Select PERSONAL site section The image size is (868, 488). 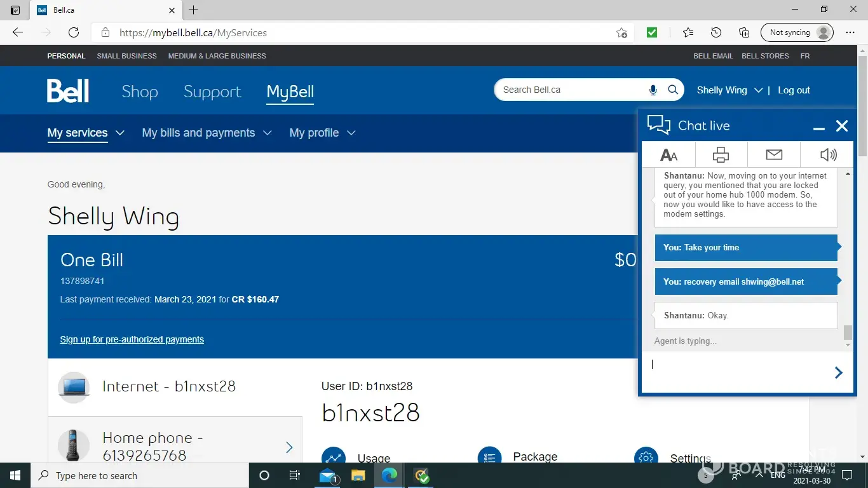point(66,56)
